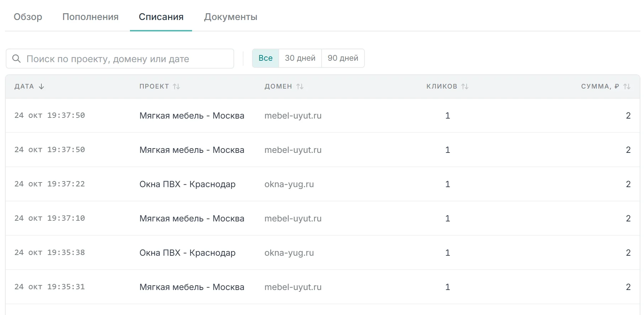Go to the Пополнения tab
The height and width of the screenshot is (315, 644).
click(90, 17)
